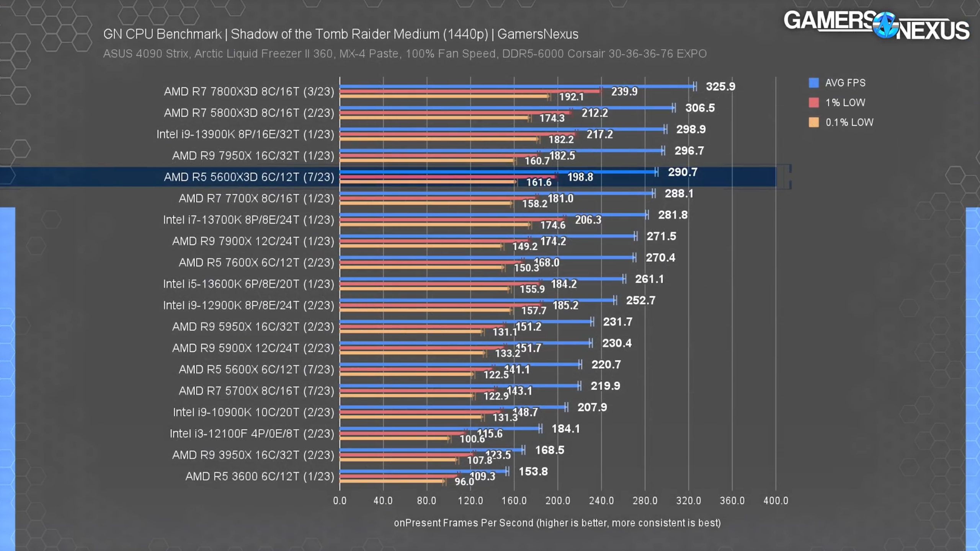Click the 0.1% LOW orange legend swatch

coord(813,122)
